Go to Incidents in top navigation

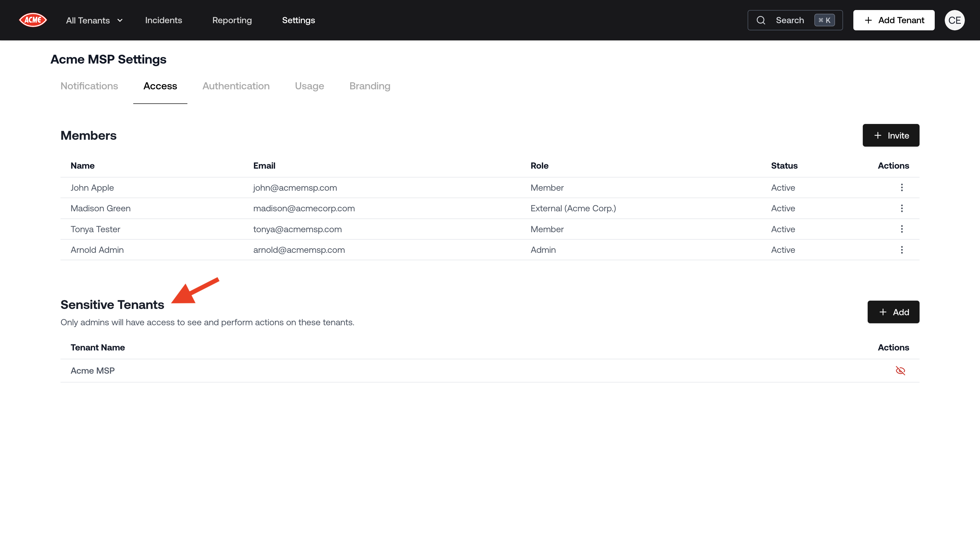pyautogui.click(x=163, y=20)
